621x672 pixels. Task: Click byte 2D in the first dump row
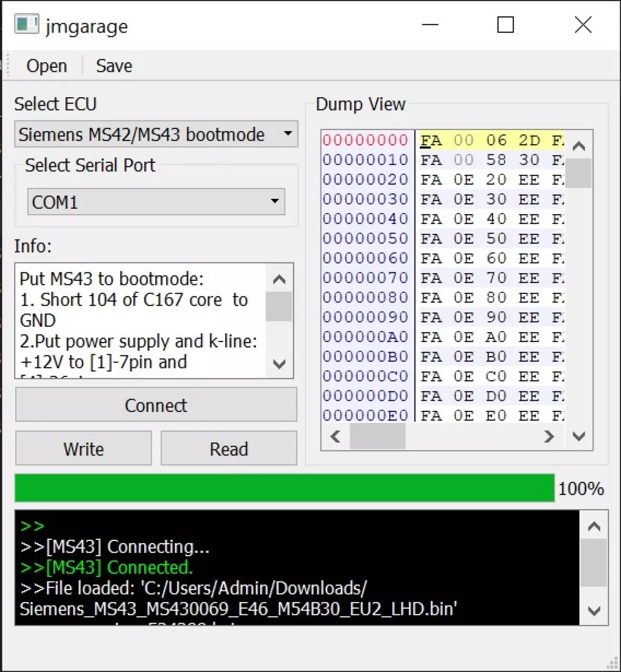529,140
